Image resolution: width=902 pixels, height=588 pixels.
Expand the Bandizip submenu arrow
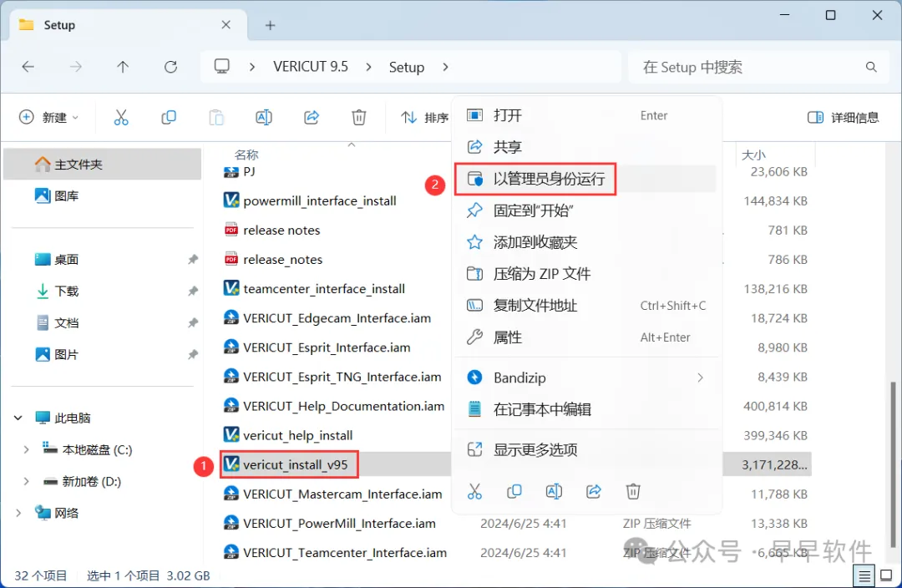700,378
